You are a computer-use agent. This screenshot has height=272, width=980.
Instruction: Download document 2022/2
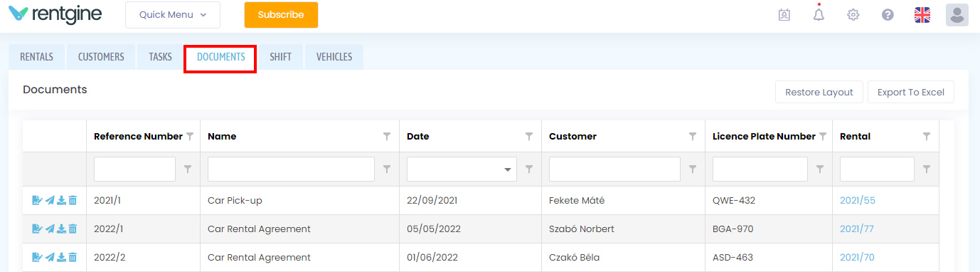click(x=61, y=258)
